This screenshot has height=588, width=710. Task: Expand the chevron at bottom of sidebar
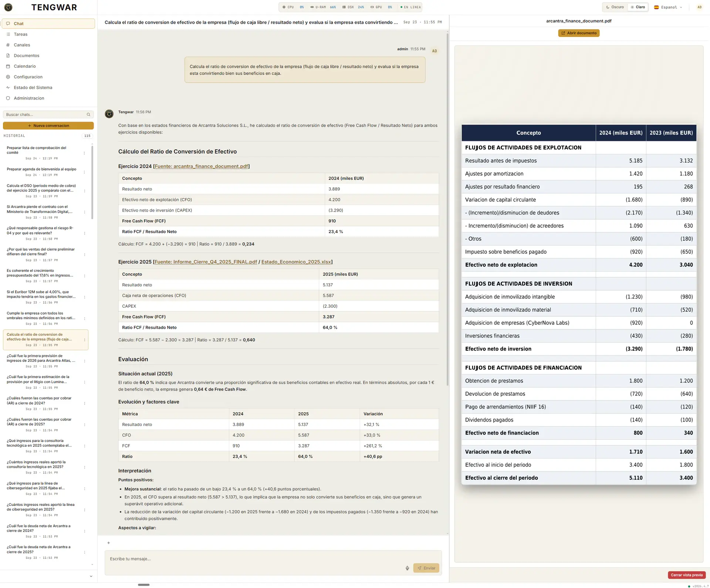(x=91, y=576)
